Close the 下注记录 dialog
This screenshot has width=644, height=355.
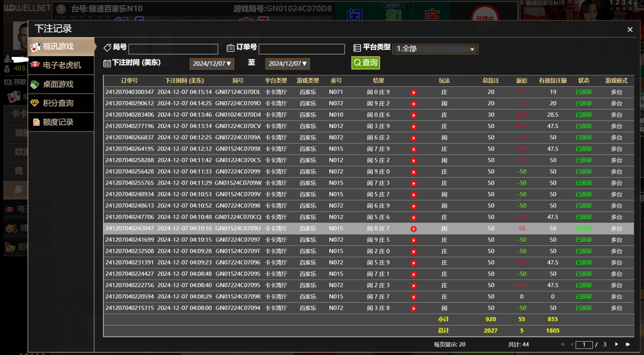pyautogui.click(x=630, y=30)
